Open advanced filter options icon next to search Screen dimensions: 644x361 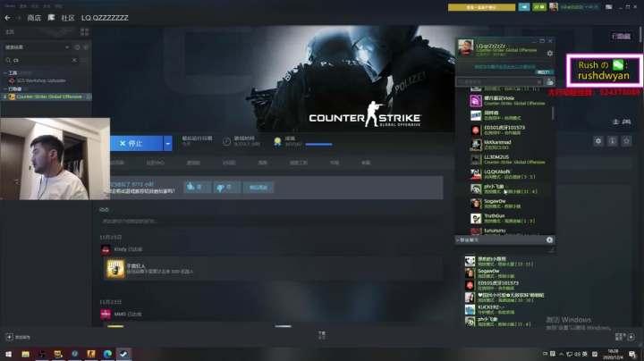point(85,60)
